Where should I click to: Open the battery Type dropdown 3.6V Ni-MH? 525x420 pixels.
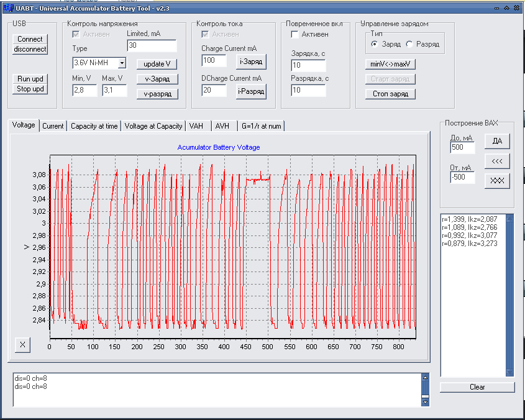point(99,63)
